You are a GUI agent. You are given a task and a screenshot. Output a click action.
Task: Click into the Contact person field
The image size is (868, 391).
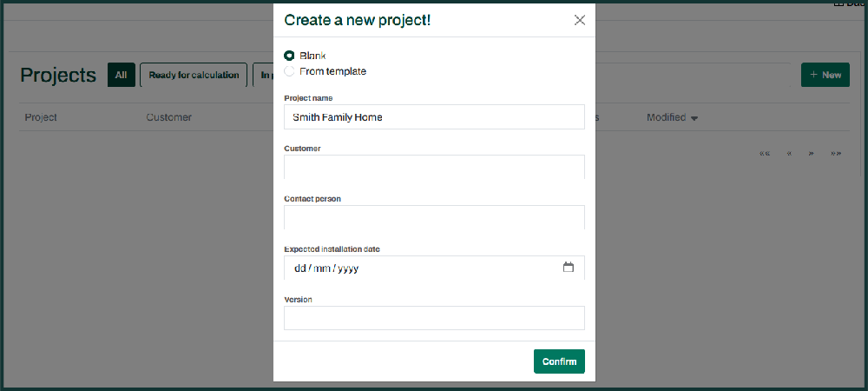[434, 217]
